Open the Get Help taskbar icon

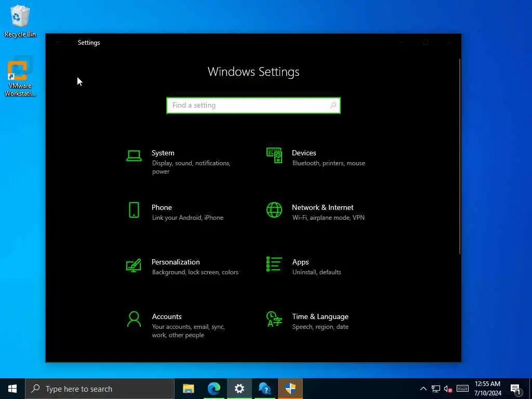pos(264,389)
